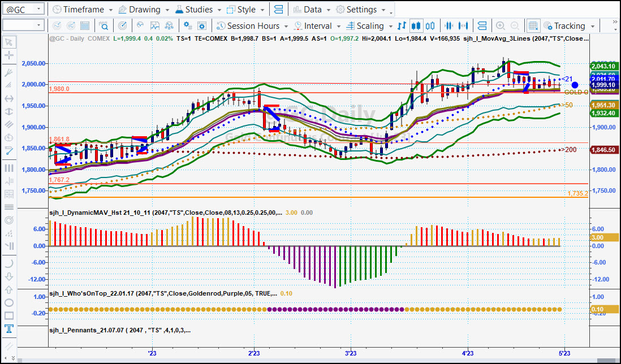Switch to filled candlestick bar style

pyautogui.click(x=416, y=26)
